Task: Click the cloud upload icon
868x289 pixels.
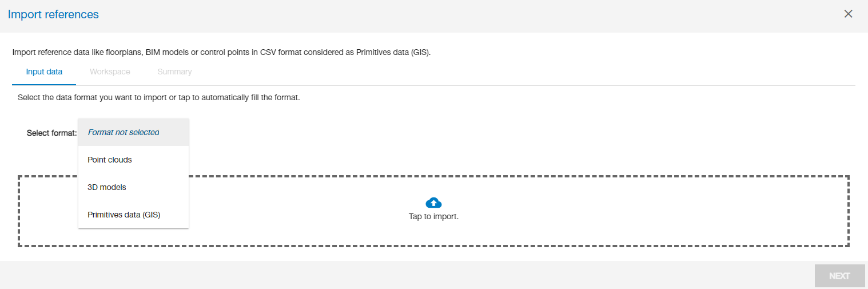Action: (x=433, y=203)
